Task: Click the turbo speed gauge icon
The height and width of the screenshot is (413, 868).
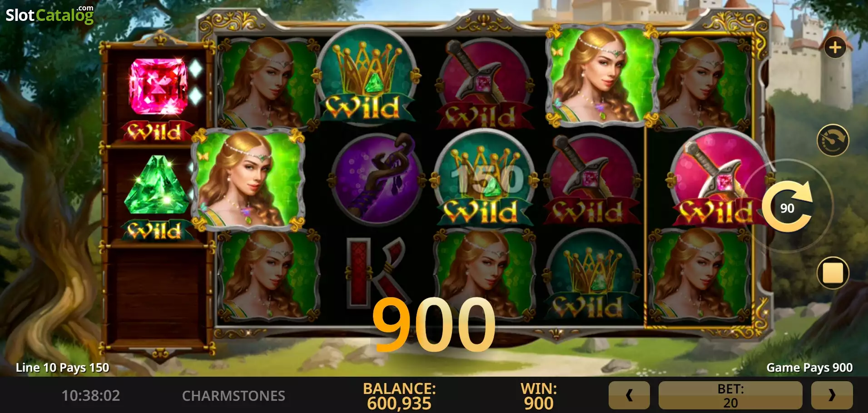Action: (x=833, y=140)
